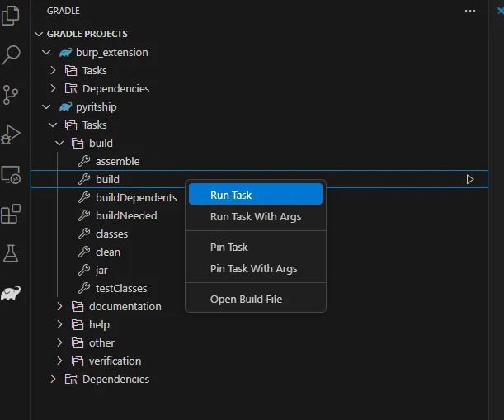Image resolution: width=504 pixels, height=420 pixels.
Task: Collapse the pyritship project
Action: (x=47, y=106)
